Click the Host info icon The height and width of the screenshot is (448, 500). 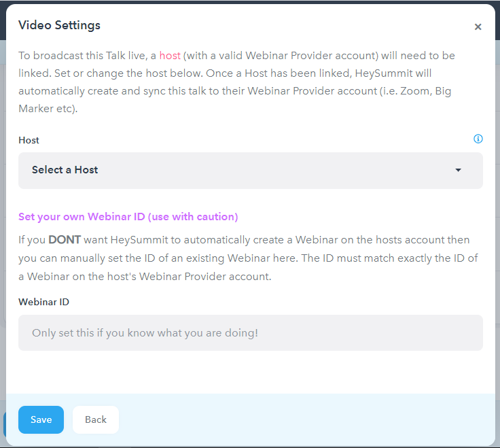click(x=478, y=139)
